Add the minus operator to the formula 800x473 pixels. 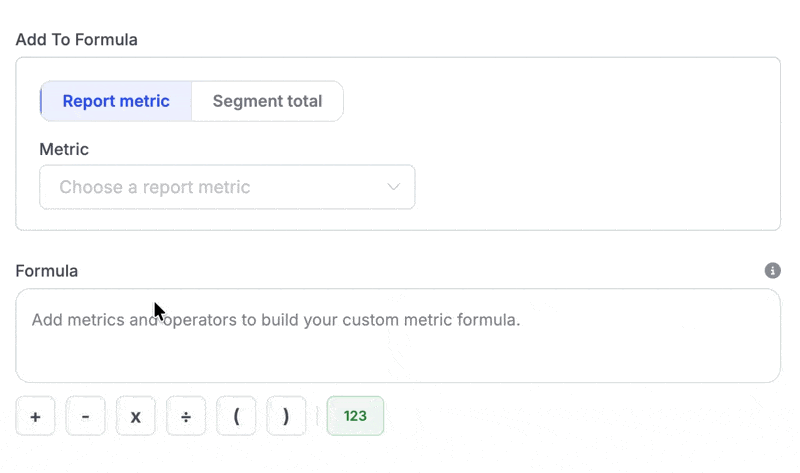[x=85, y=416]
